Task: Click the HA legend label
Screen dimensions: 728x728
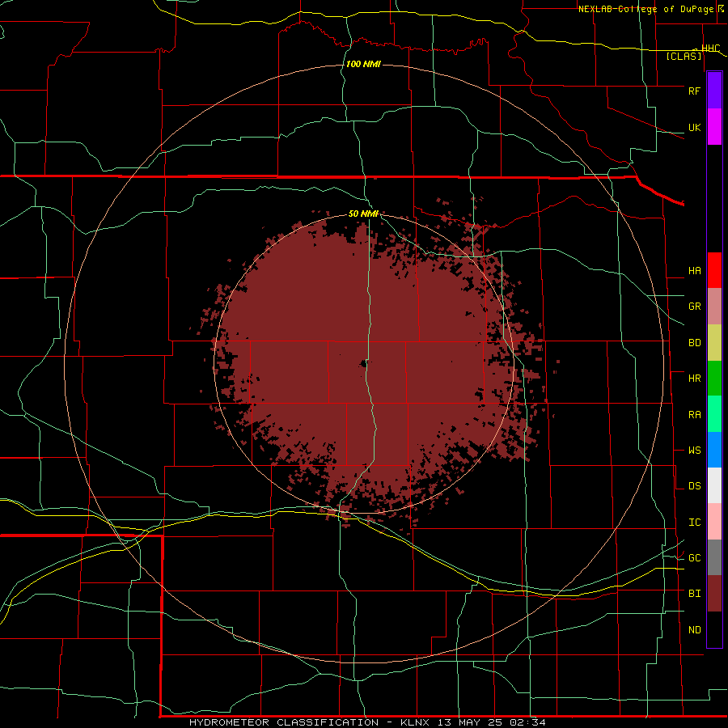Action: 694,271
